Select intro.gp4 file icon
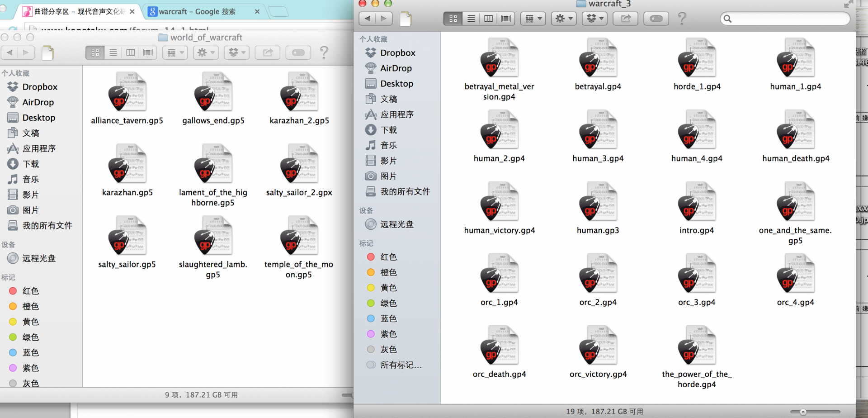 pos(697,202)
